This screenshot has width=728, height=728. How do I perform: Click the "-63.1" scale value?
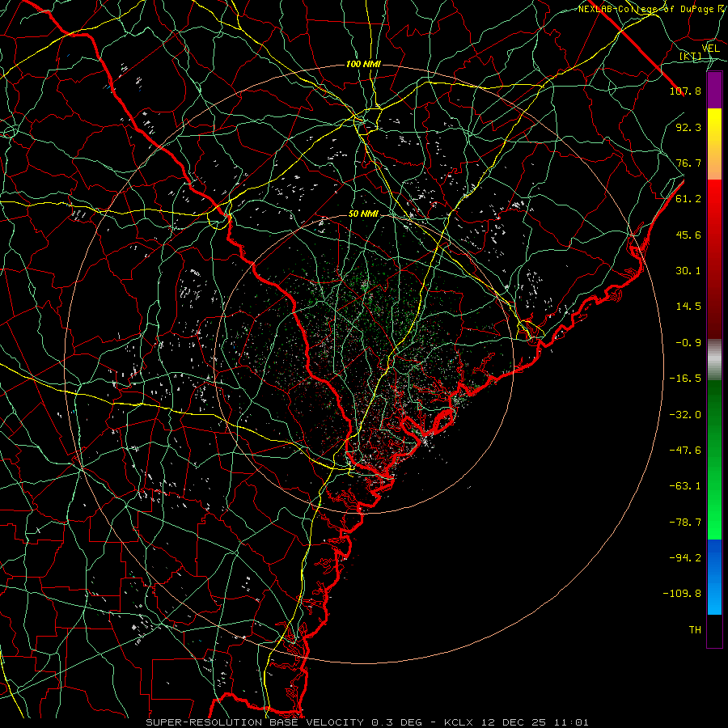(685, 486)
